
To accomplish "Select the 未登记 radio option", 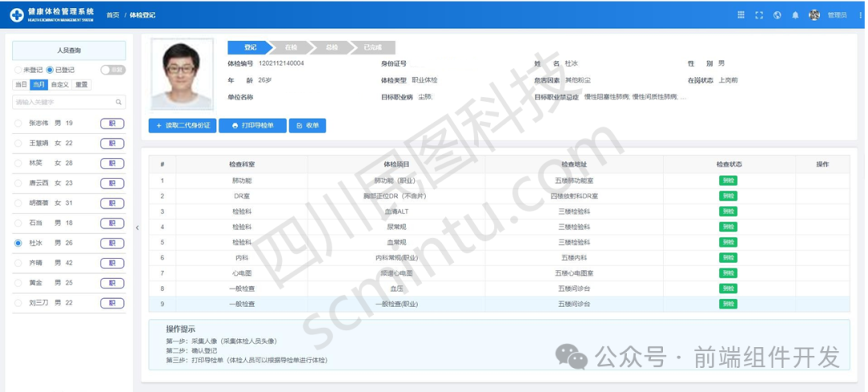I will [18, 70].
